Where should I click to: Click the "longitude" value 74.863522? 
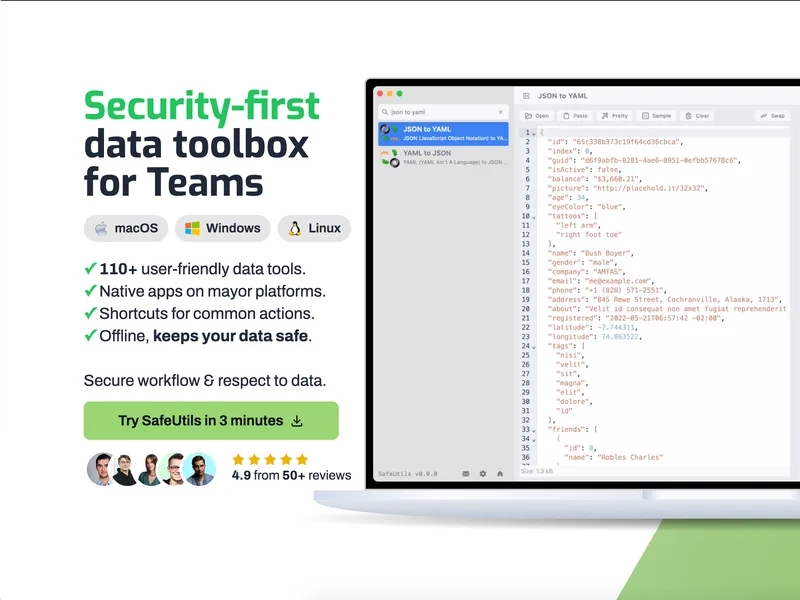pyautogui.click(x=621, y=336)
